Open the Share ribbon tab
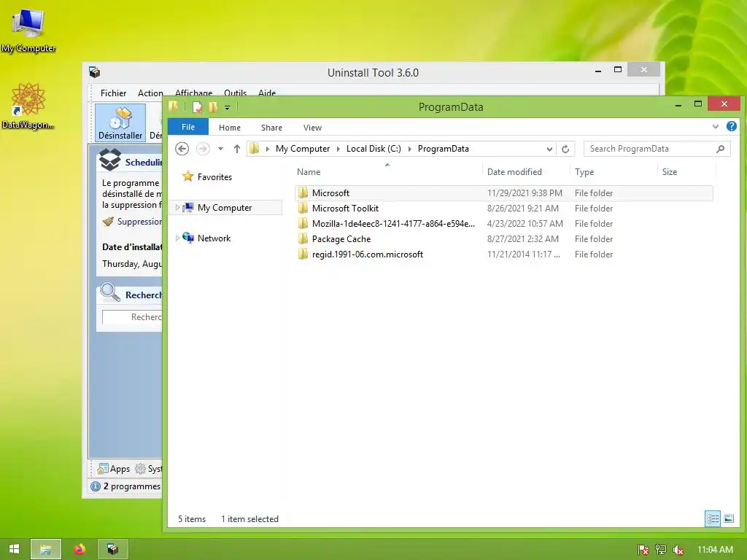The height and width of the screenshot is (560, 747). click(271, 128)
